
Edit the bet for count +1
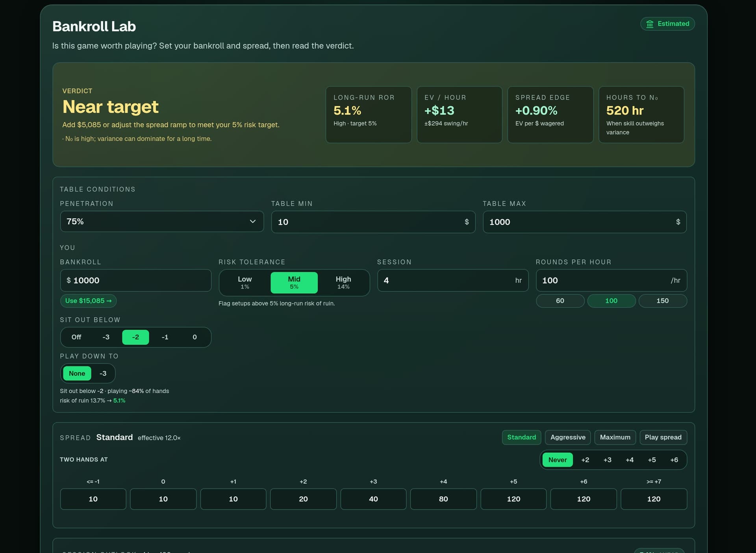233,499
